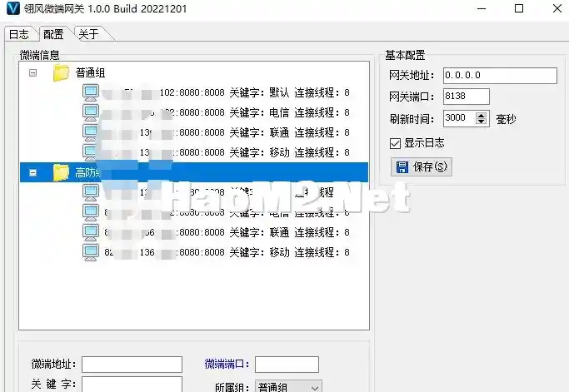Image resolution: width=569 pixels, height=392 pixels.
Task: Click the 网关端口 field showing 8138
Action: point(467,97)
